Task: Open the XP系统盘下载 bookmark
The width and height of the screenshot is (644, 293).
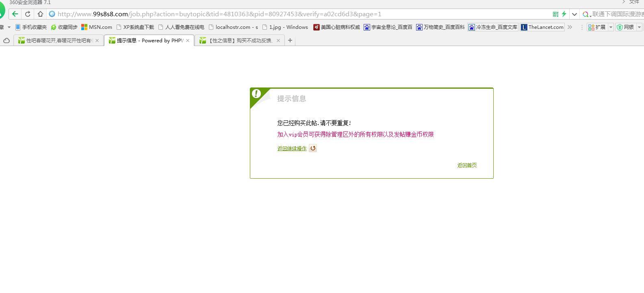Action: [x=135, y=27]
